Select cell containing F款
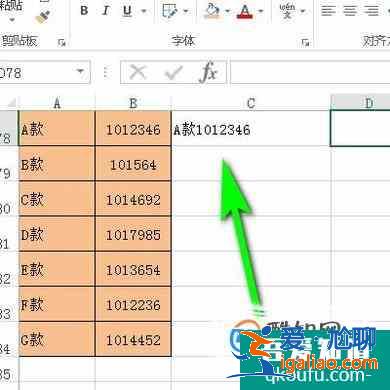 (x=57, y=304)
